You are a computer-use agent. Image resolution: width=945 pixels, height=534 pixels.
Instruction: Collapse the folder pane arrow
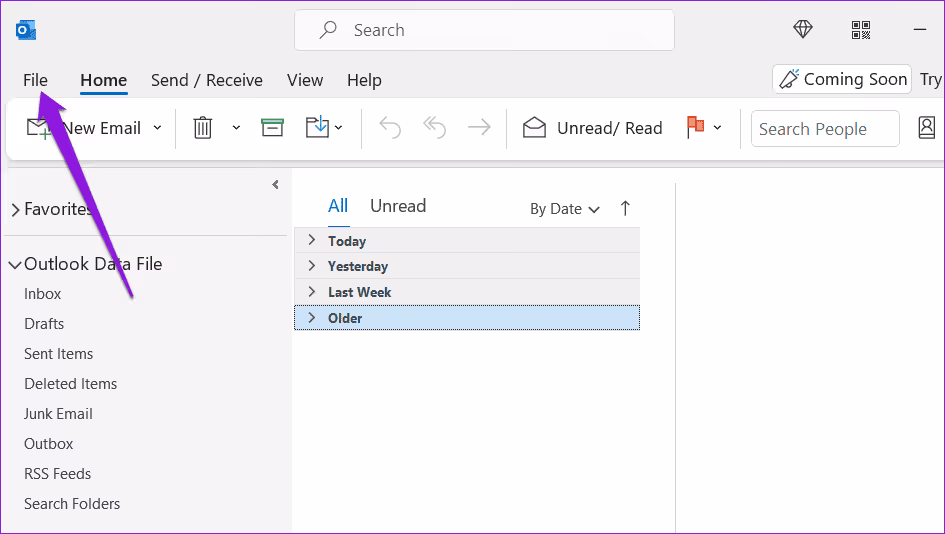point(275,184)
